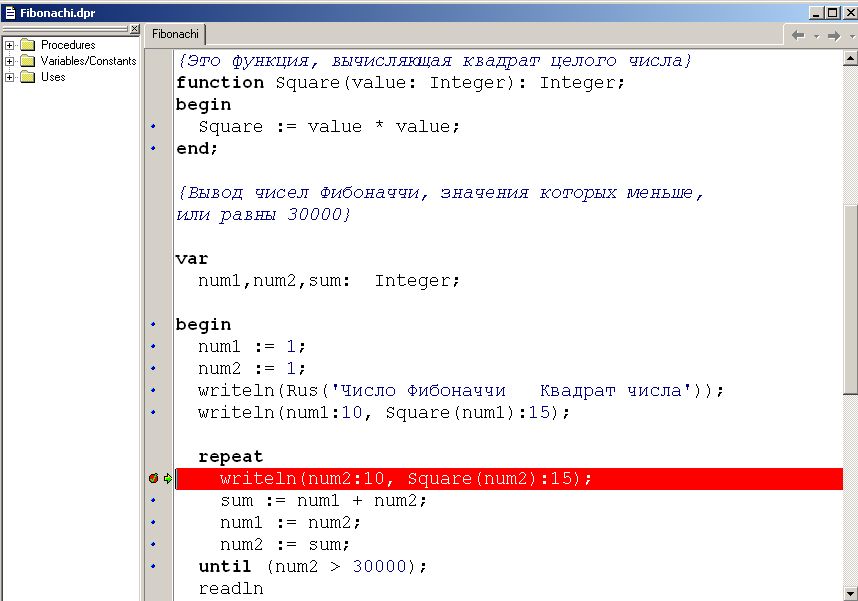Click 'Square' in the function declaration
Screen dimensions: 858x601
tap(308, 83)
